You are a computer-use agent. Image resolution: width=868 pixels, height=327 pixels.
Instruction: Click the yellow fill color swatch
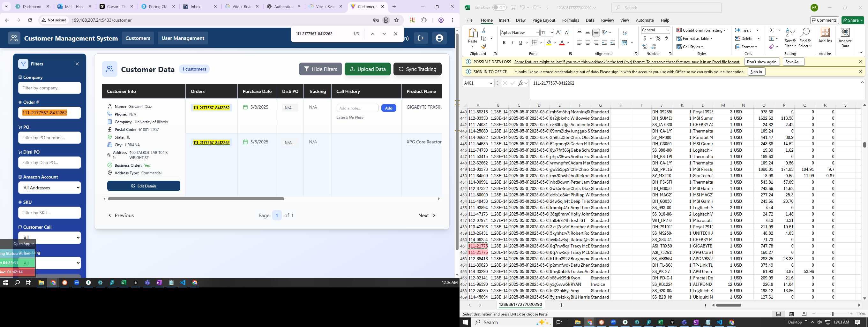(x=549, y=43)
